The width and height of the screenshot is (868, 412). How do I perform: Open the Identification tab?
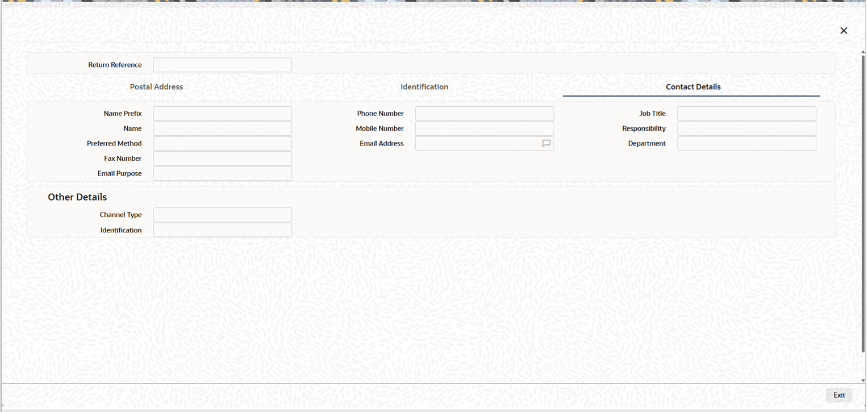click(424, 87)
